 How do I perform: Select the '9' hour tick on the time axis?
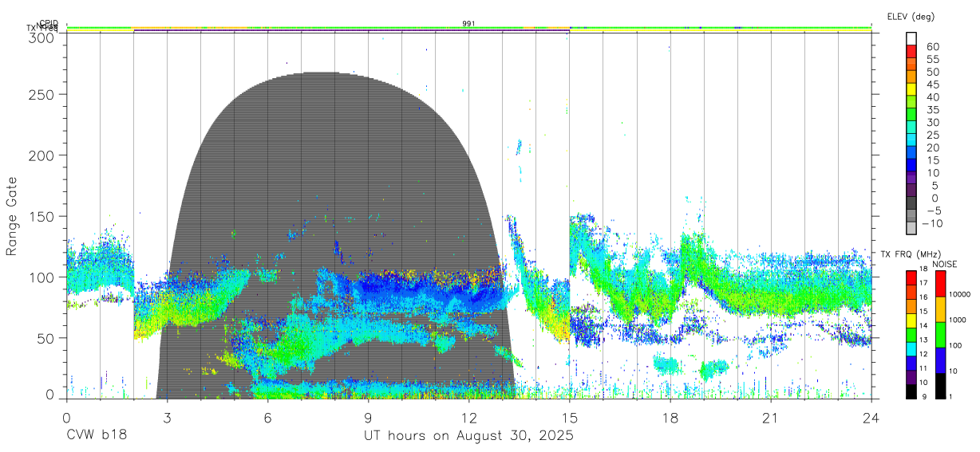click(368, 418)
